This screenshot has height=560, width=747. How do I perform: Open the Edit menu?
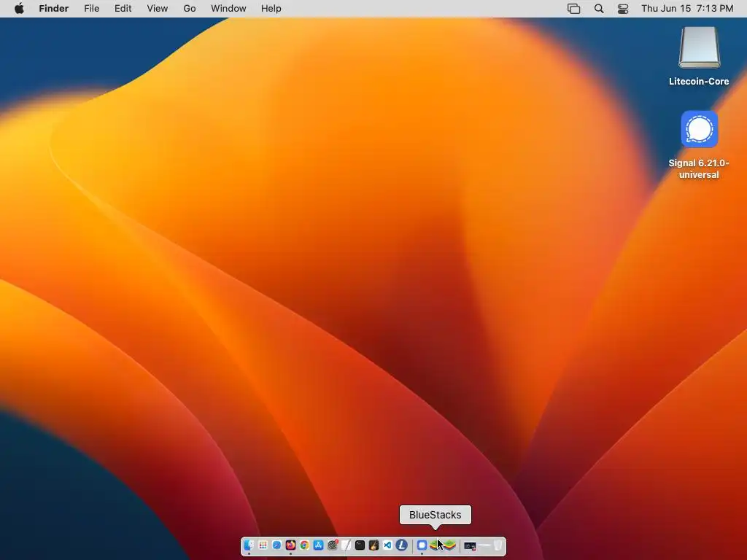click(123, 9)
